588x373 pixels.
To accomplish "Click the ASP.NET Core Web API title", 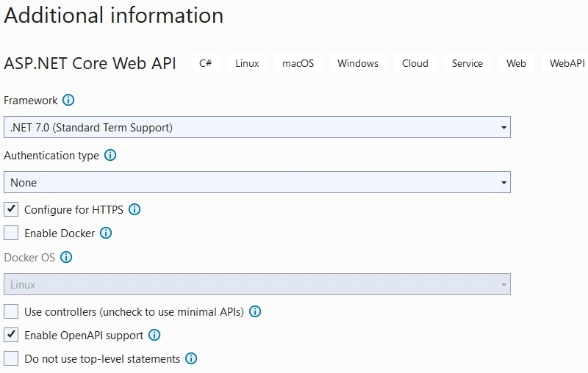I will tap(90, 63).
